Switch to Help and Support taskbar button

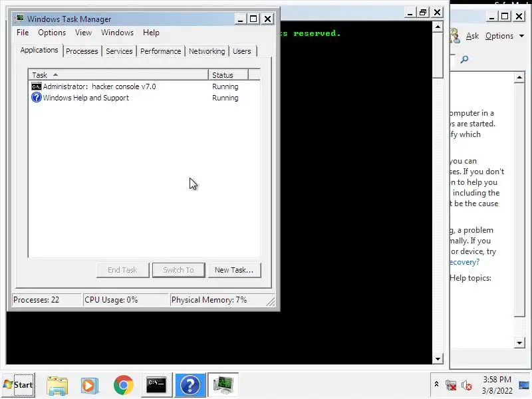(190, 385)
